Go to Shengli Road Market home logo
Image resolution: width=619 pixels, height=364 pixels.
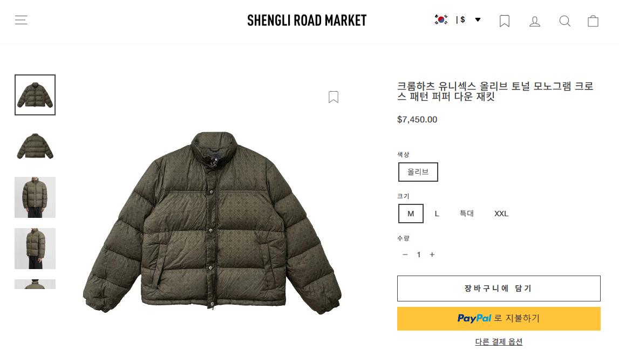[x=307, y=20]
